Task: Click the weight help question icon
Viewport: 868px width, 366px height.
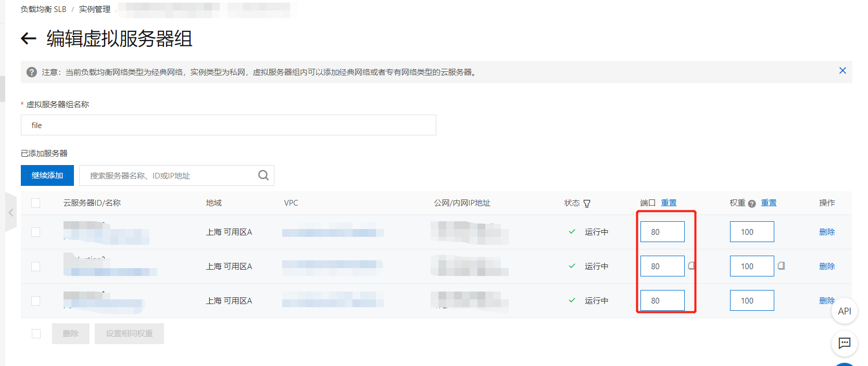Action: pos(752,204)
